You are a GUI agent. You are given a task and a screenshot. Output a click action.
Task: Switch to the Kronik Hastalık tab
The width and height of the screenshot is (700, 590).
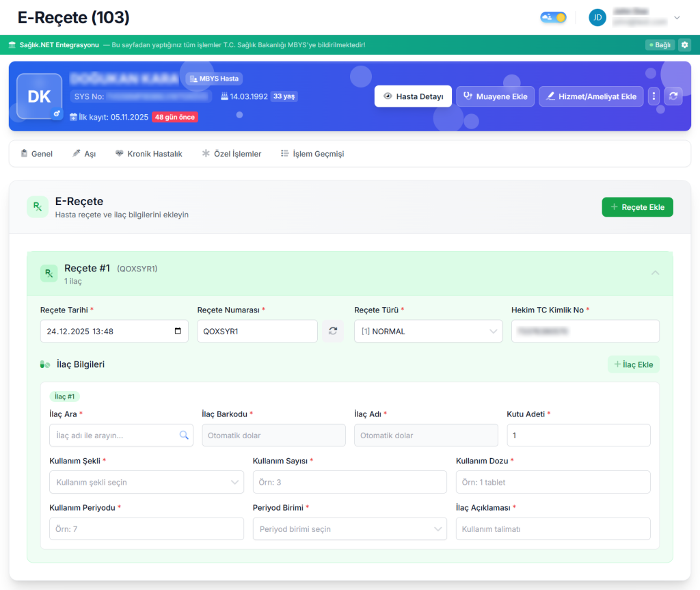pyautogui.click(x=149, y=154)
